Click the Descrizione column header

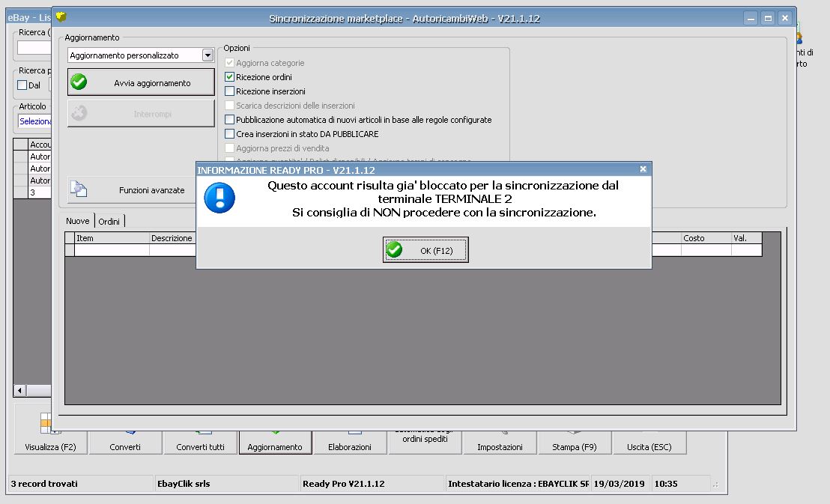point(172,238)
